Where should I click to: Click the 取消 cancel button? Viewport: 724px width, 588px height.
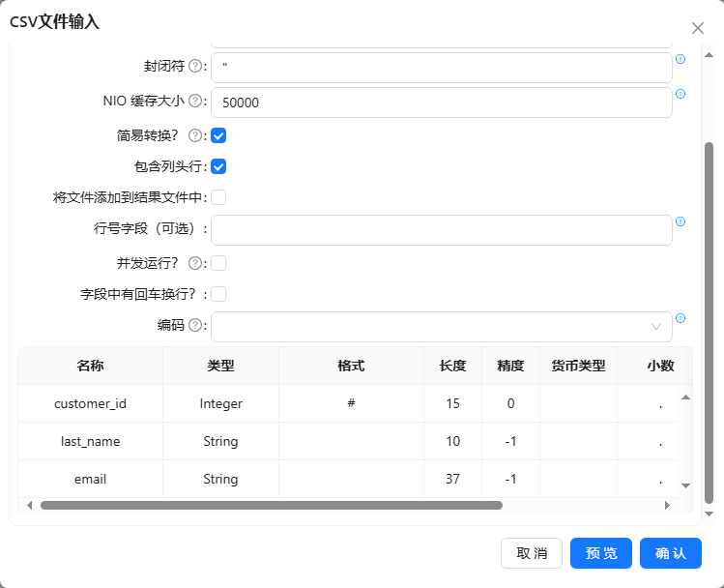pos(532,553)
